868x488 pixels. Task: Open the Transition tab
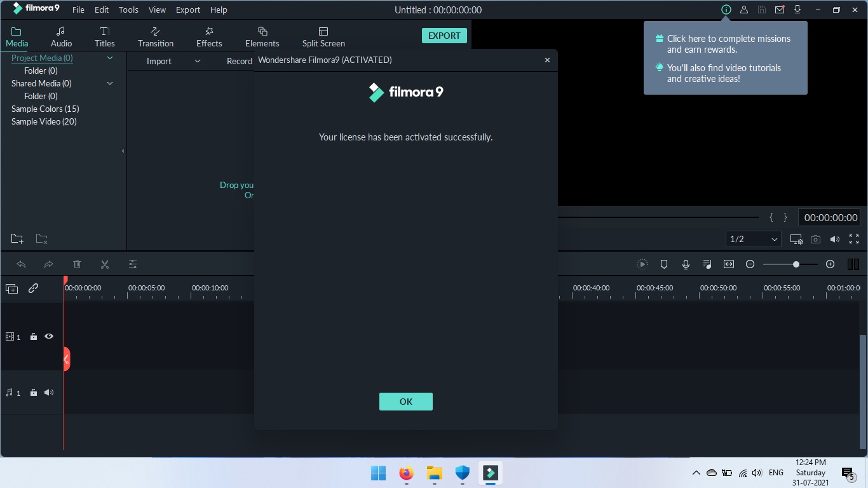[x=156, y=37]
